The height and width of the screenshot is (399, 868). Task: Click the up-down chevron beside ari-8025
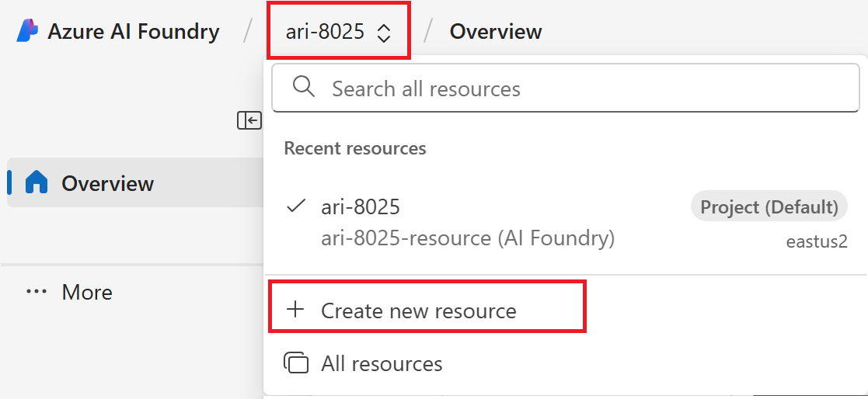[x=383, y=33]
